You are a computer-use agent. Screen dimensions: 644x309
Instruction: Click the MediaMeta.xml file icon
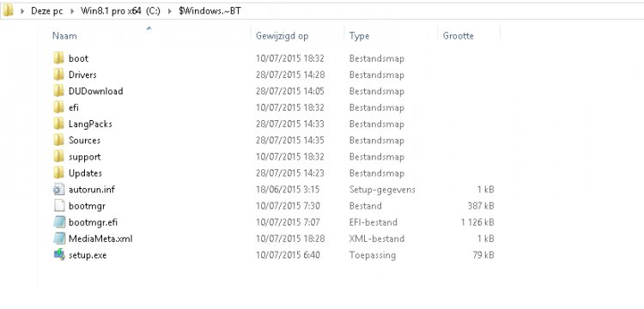tap(59, 239)
